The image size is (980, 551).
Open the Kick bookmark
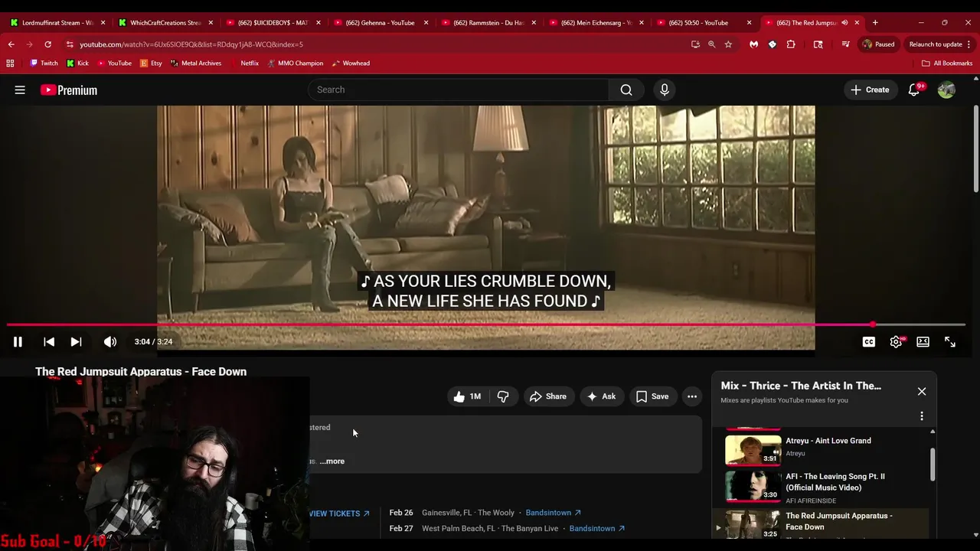77,64
